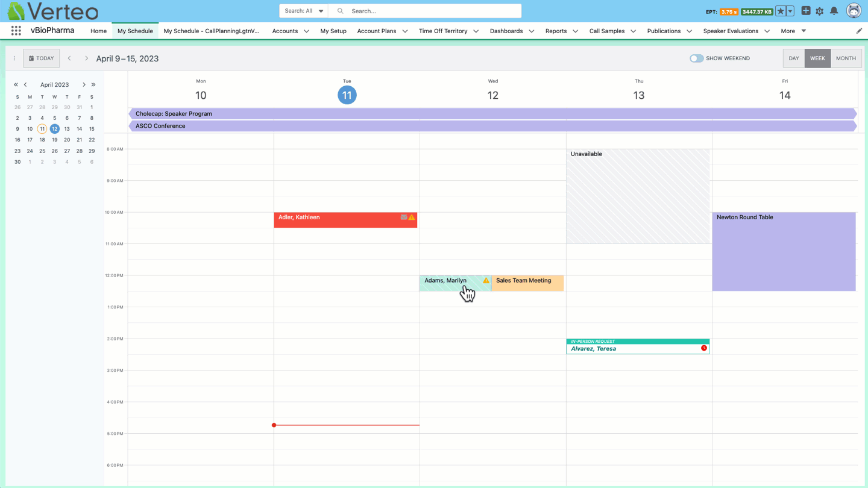
Task: Toggle the Show Weekend switch
Action: tap(696, 58)
